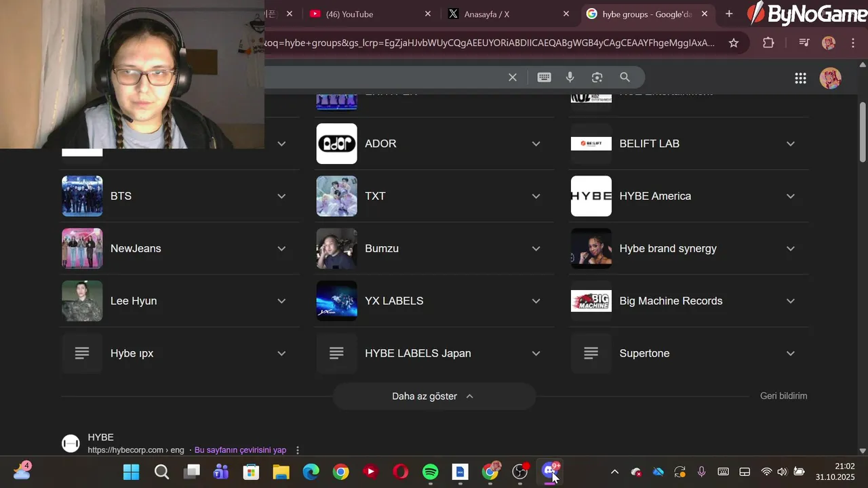
Task: Collapse list with Daha az göster
Action: pyautogui.click(x=434, y=396)
